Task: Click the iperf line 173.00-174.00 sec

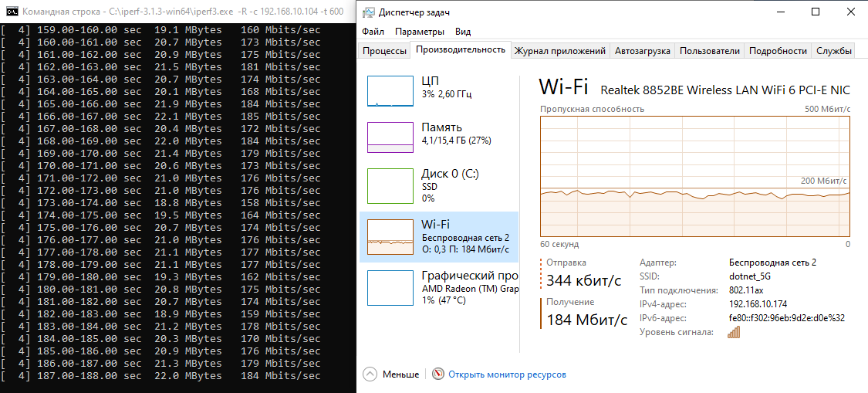Action: (161, 203)
